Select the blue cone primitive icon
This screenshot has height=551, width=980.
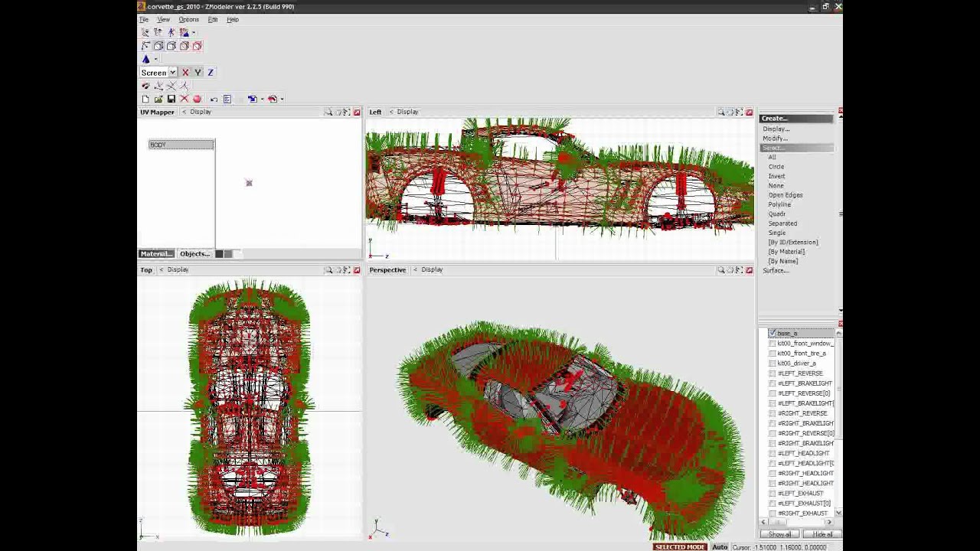[145, 59]
